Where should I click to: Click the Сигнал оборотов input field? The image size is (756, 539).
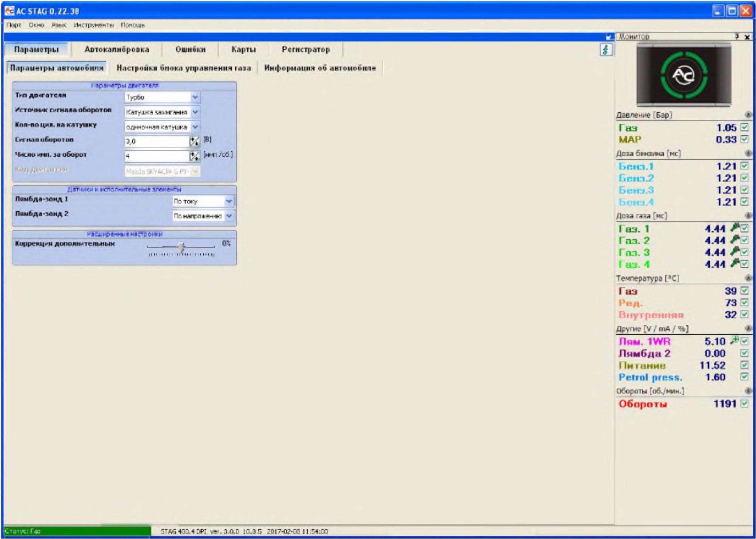pyautogui.click(x=156, y=141)
